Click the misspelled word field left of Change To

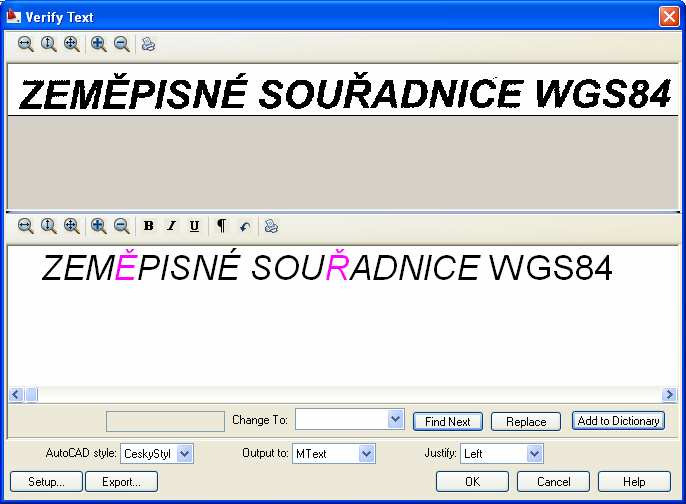pos(165,421)
